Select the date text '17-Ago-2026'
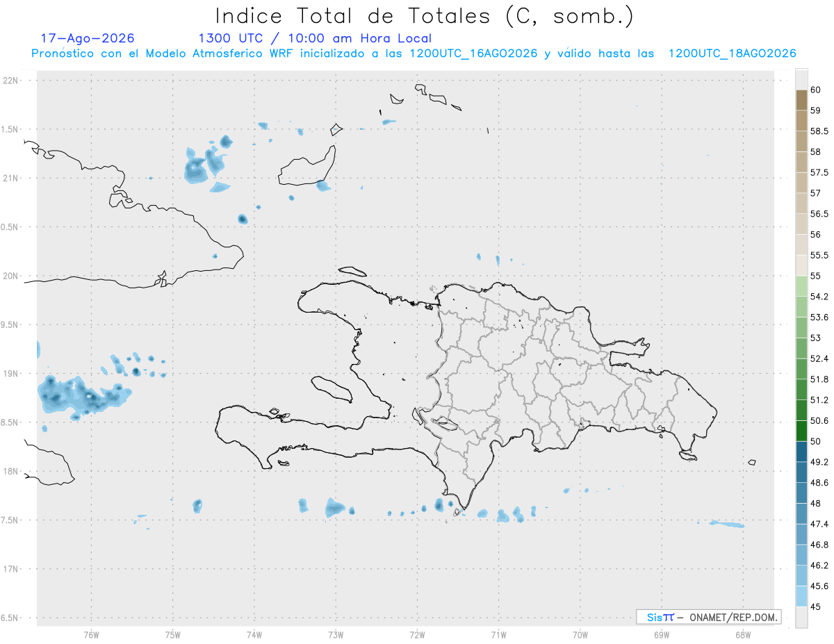834x644 pixels. click(88, 38)
